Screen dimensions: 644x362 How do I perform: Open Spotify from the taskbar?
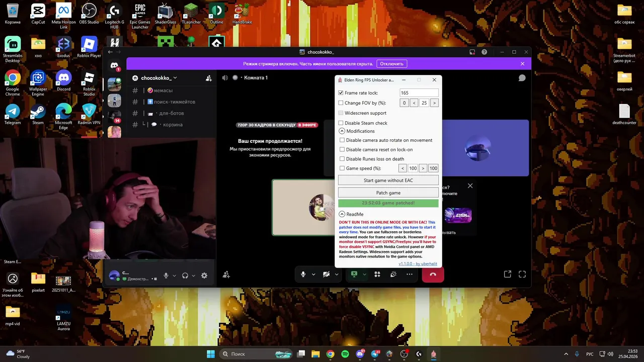(x=345, y=354)
